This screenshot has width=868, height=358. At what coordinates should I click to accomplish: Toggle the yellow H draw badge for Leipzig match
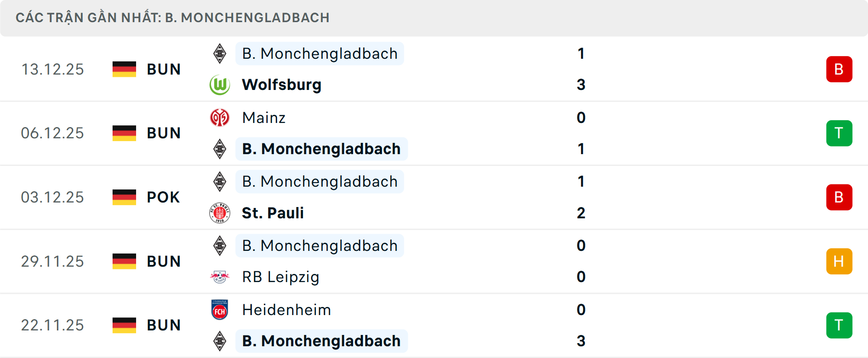pyautogui.click(x=840, y=261)
